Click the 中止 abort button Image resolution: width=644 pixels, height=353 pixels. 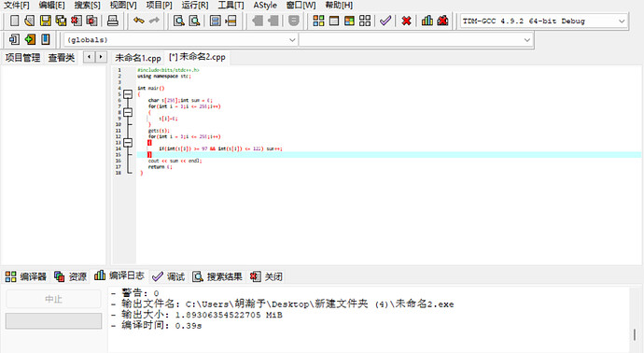coord(53,299)
